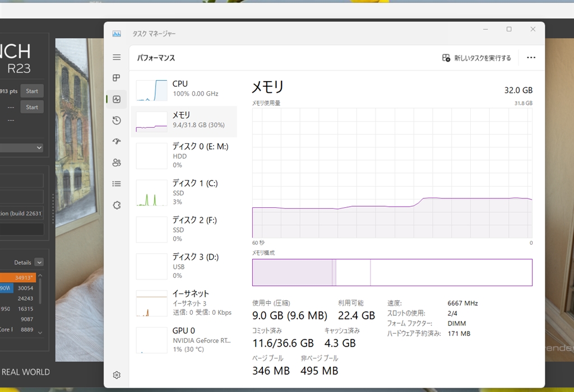Click the 2/4 slots used value
The width and height of the screenshot is (574, 392).
[452, 314]
